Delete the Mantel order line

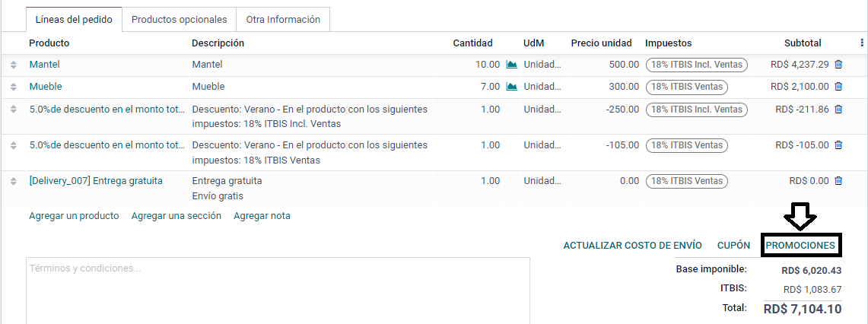coord(838,65)
